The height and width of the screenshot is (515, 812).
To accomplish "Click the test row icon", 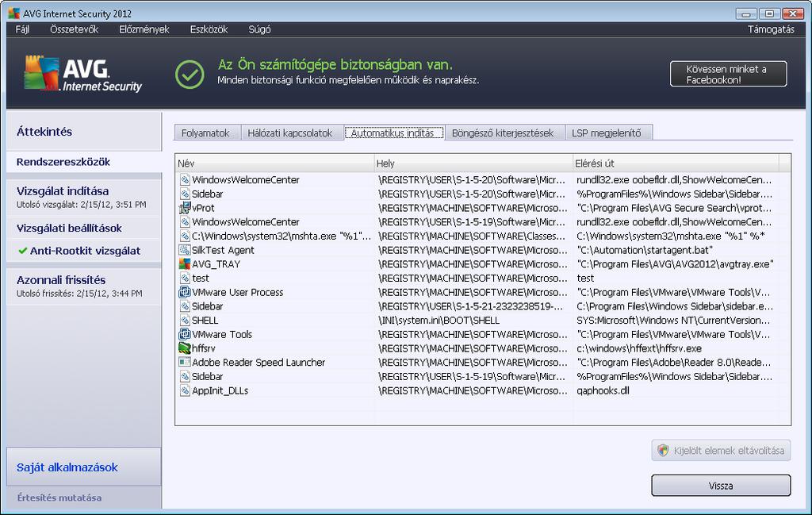I will [x=185, y=279].
